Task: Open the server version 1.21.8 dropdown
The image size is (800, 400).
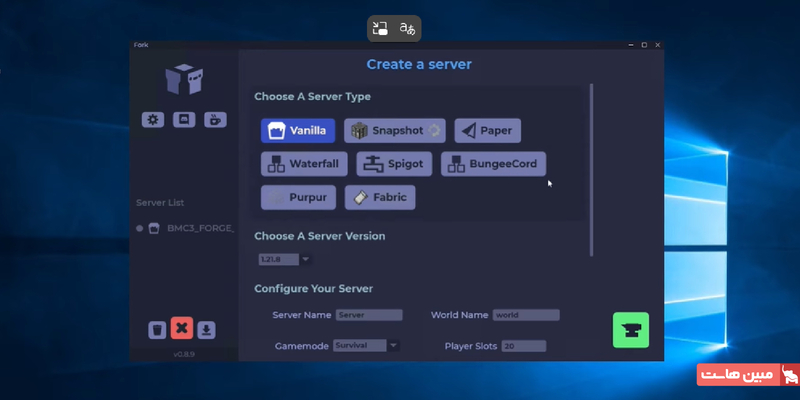Action: [x=285, y=259]
